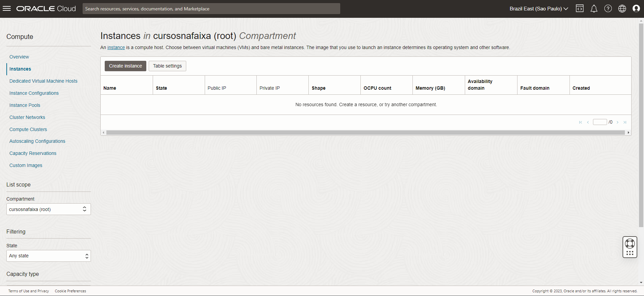Click the table's horizontal scrollbar
The width and height of the screenshot is (644, 296).
point(365,133)
